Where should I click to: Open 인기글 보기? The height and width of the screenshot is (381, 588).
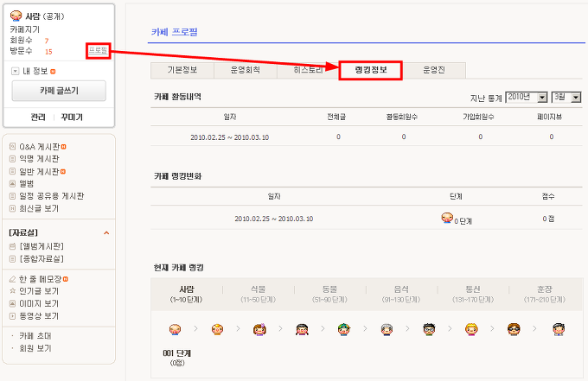pos(39,291)
